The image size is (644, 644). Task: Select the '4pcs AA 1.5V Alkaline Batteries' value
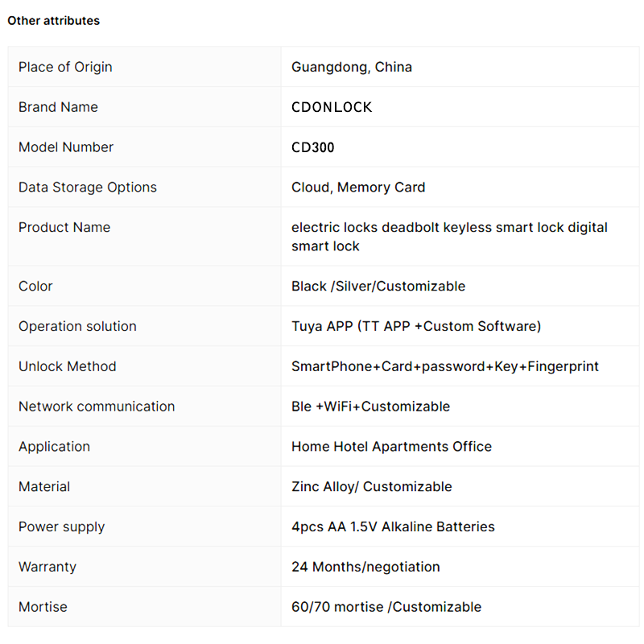(x=393, y=526)
